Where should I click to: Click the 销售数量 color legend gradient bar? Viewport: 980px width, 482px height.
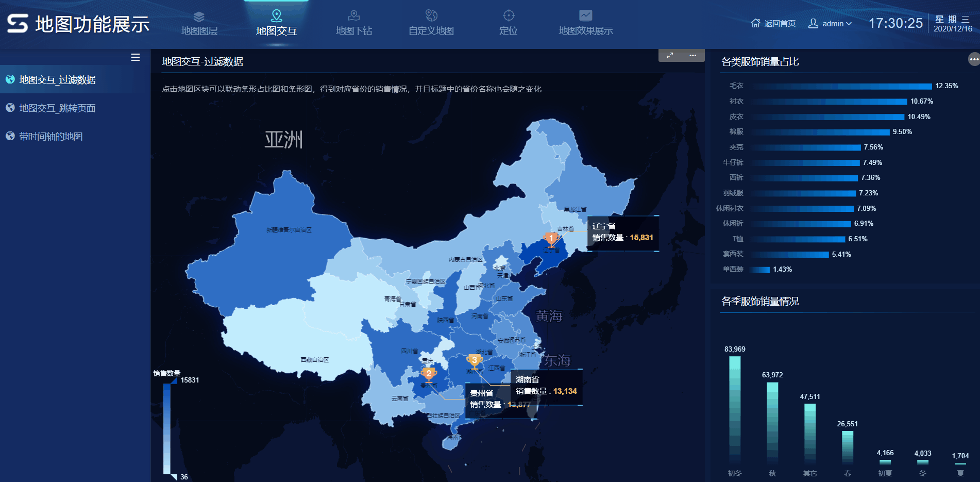(167, 428)
